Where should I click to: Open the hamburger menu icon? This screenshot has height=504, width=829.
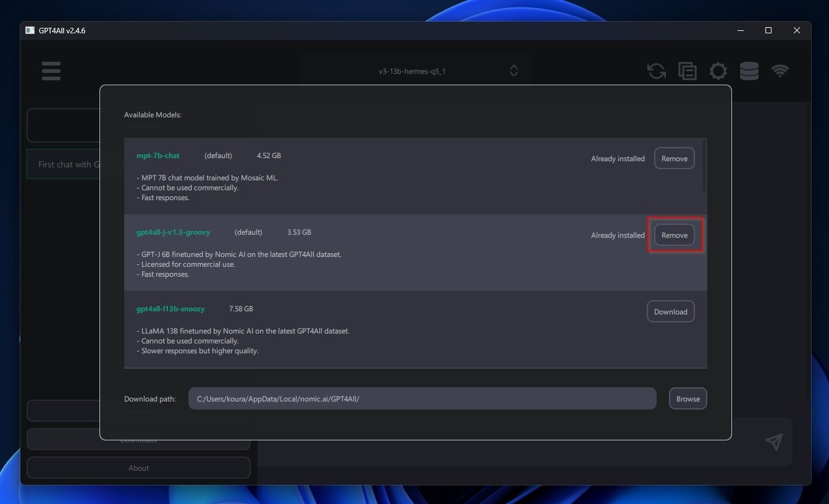pyautogui.click(x=51, y=71)
